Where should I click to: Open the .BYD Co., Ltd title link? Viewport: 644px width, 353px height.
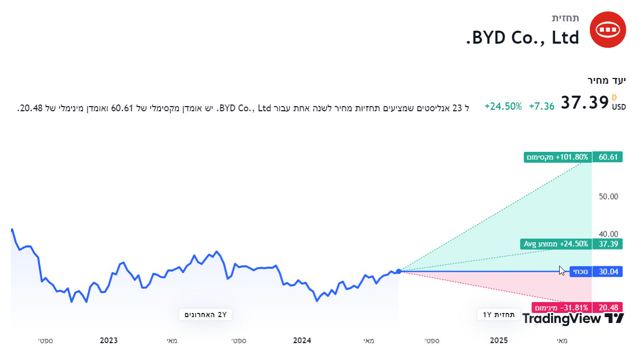[522, 37]
